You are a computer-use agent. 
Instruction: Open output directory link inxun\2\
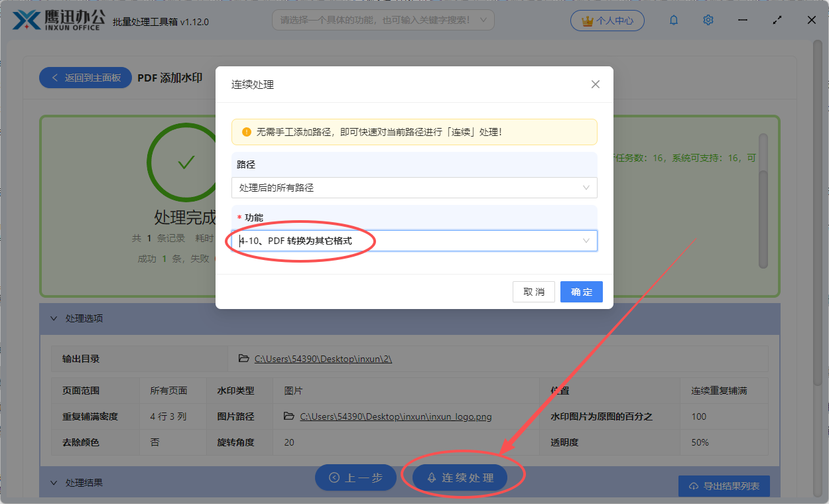[323, 359]
